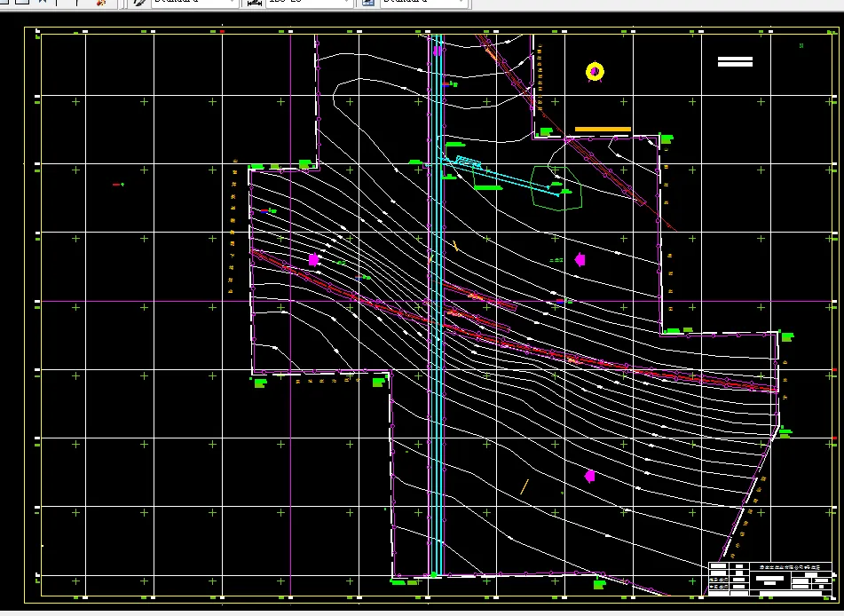Click the red grip on top frame edge
This screenshot has width=844, height=616.
click(222, 31)
